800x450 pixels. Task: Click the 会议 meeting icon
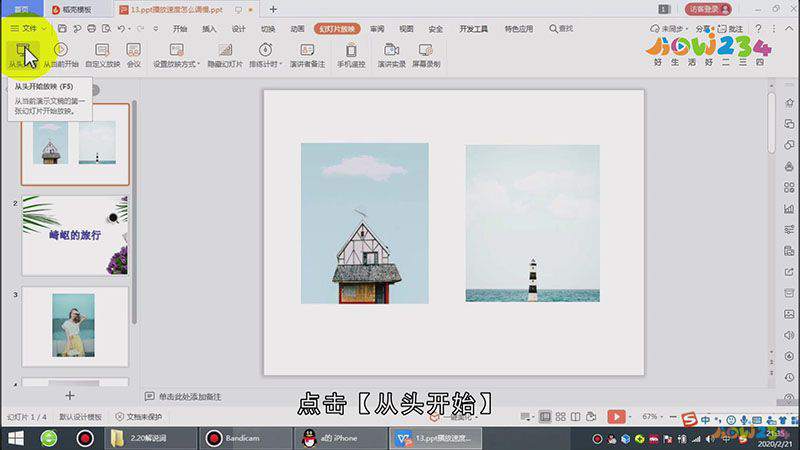[x=133, y=55]
